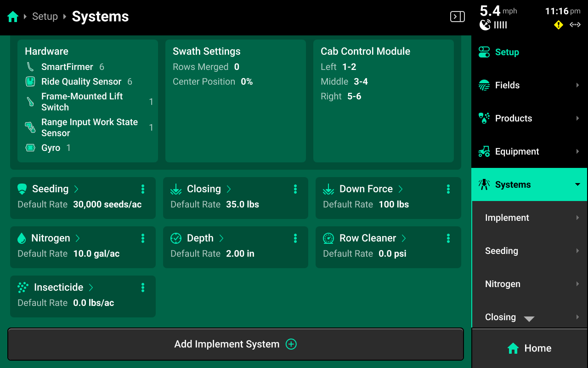Click the horizontal arrows connection icon

[x=575, y=25]
